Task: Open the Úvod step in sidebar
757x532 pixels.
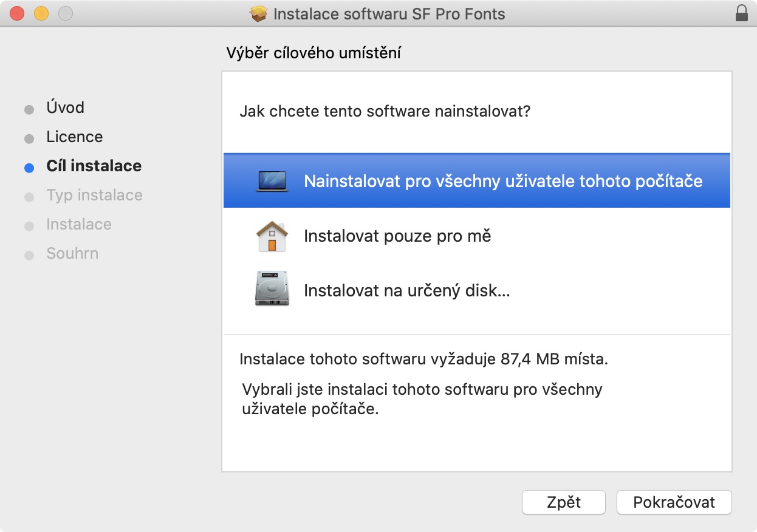Action: 66,108
